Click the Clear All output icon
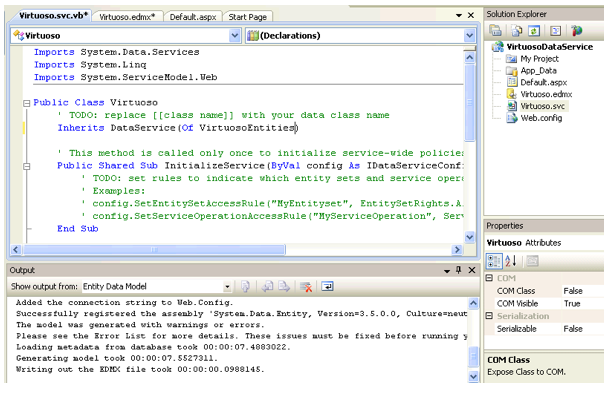This screenshot has width=616, height=395. (x=306, y=287)
